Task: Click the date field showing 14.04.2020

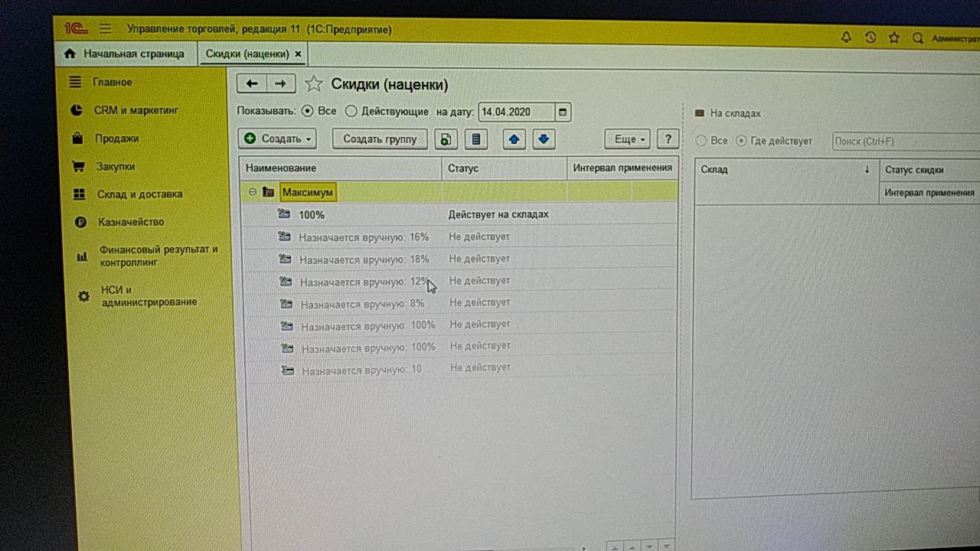Action: pyautogui.click(x=517, y=112)
